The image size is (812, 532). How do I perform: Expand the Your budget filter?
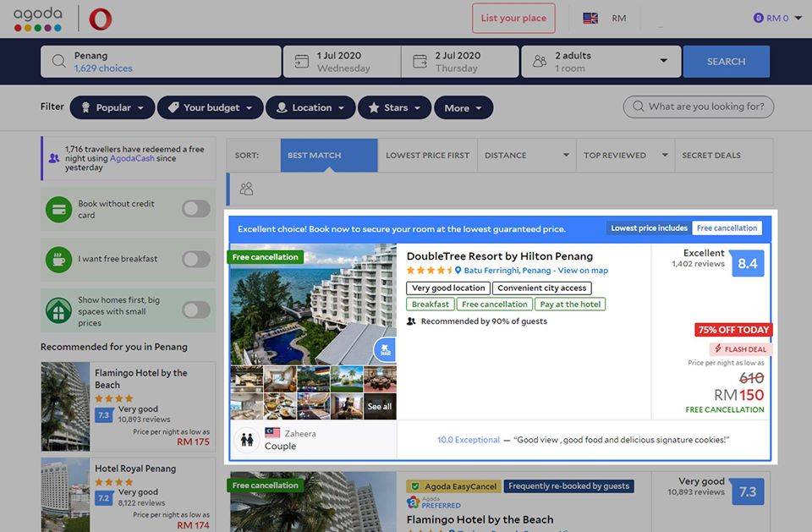point(211,107)
